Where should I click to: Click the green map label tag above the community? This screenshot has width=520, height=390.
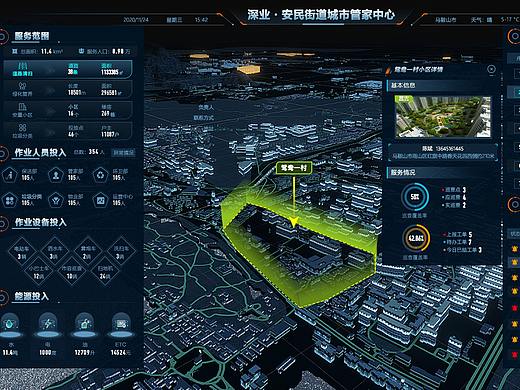point(294,168)
